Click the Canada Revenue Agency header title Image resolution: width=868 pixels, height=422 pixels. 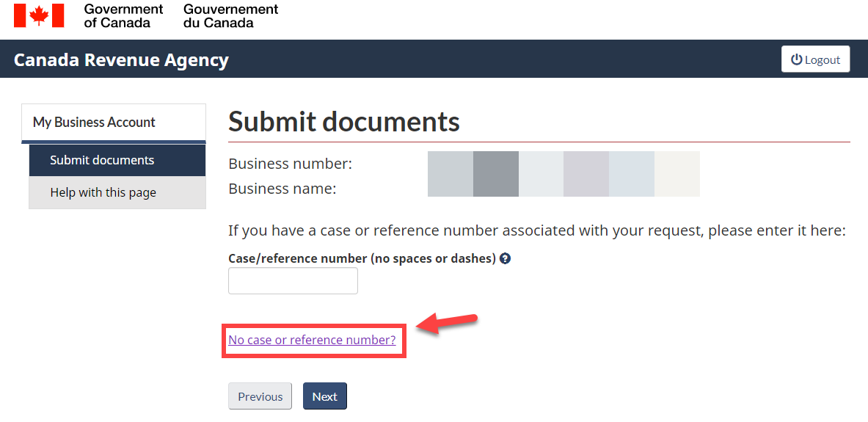[x=121, y=60]
